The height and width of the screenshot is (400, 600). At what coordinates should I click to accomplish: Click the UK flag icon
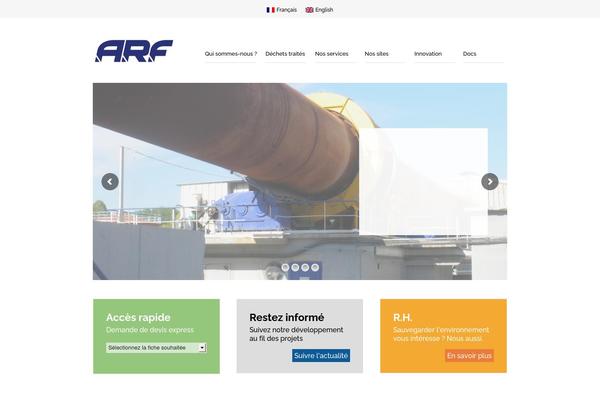309,10
